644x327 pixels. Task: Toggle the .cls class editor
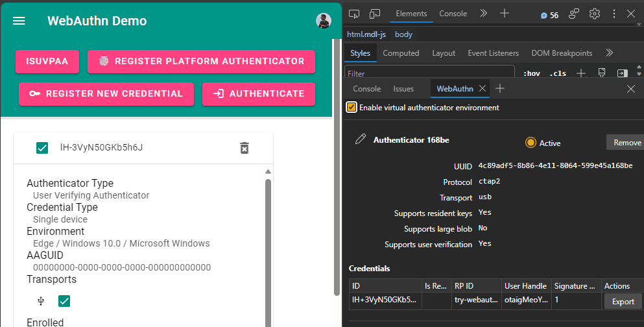coord(558,73)
